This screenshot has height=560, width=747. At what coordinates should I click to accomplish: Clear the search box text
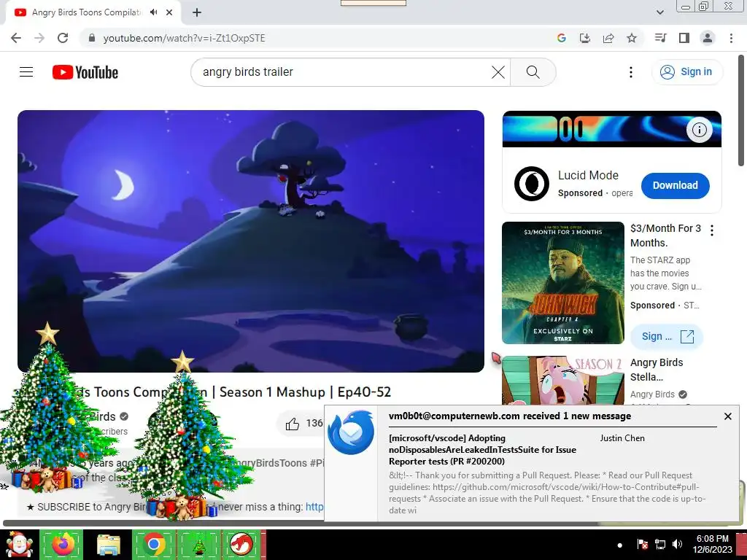(498, 72)
